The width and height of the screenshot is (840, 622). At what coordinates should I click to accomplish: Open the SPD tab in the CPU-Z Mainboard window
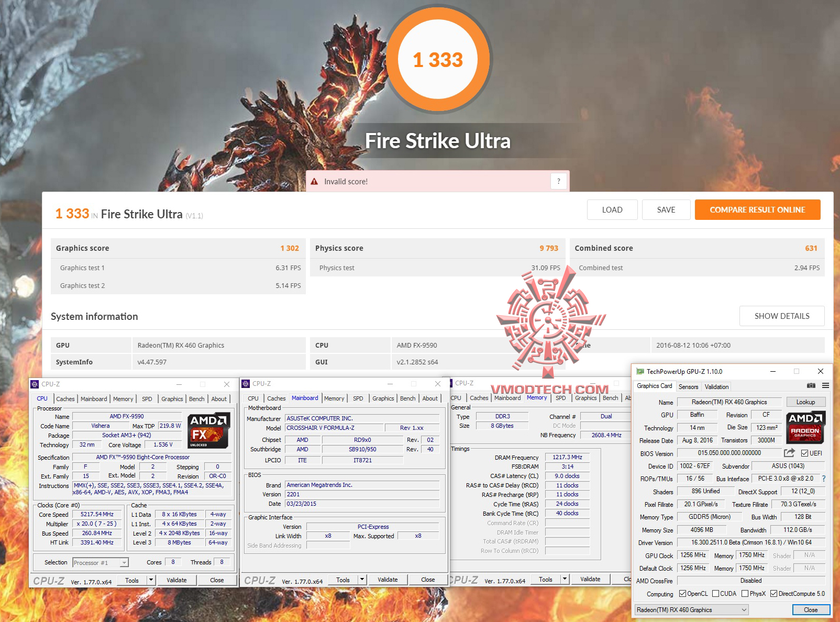[x=358, y=398]
